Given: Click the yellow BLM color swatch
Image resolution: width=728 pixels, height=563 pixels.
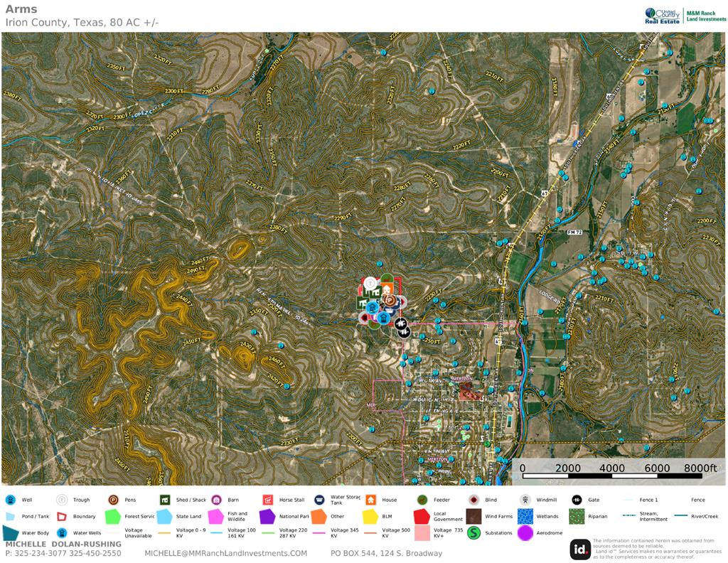Looking at the screenshot, I should tap(370, 516).
